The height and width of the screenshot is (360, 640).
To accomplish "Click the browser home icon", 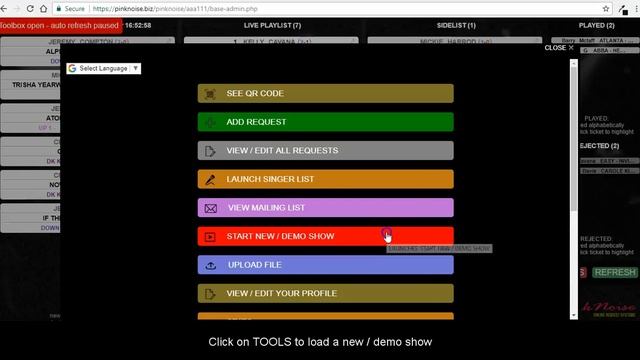I will [43, 8].
